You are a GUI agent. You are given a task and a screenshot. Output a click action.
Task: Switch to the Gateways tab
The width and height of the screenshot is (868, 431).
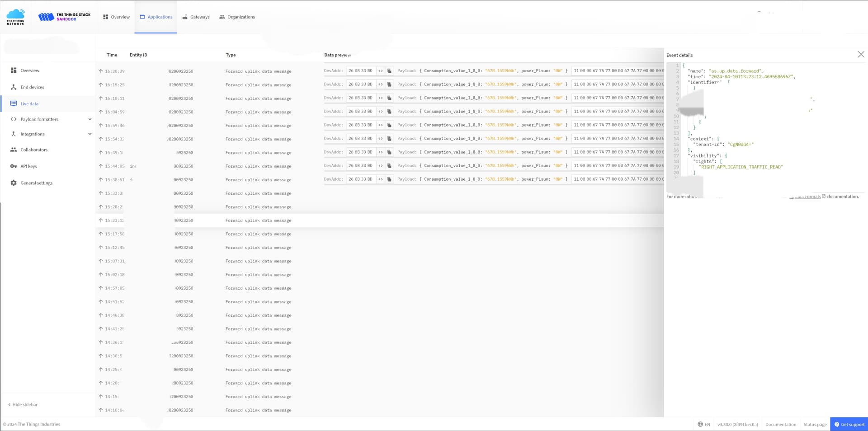196,17
